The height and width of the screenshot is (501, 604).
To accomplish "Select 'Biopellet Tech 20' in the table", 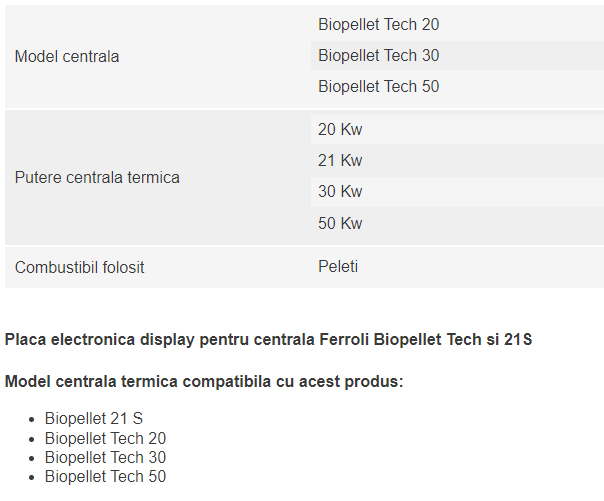I will [378, 24].
